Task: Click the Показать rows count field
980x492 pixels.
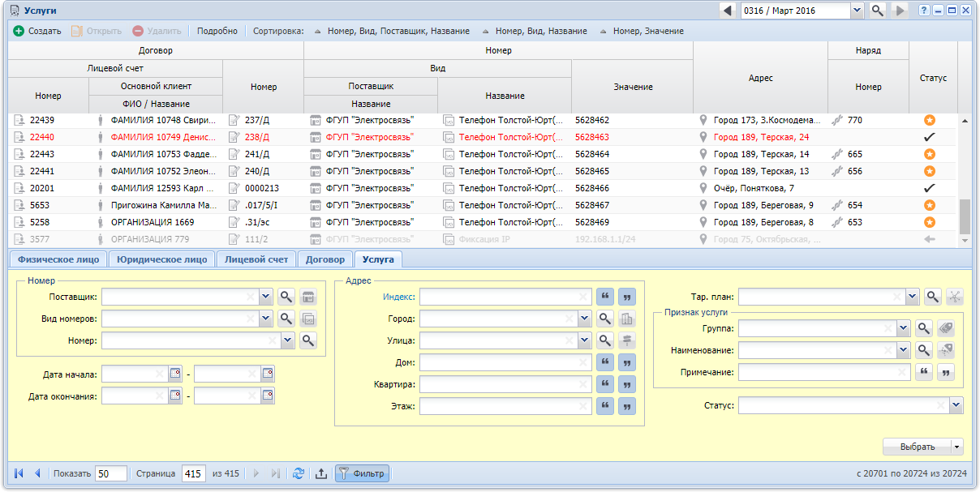Action: pos(111,473)
